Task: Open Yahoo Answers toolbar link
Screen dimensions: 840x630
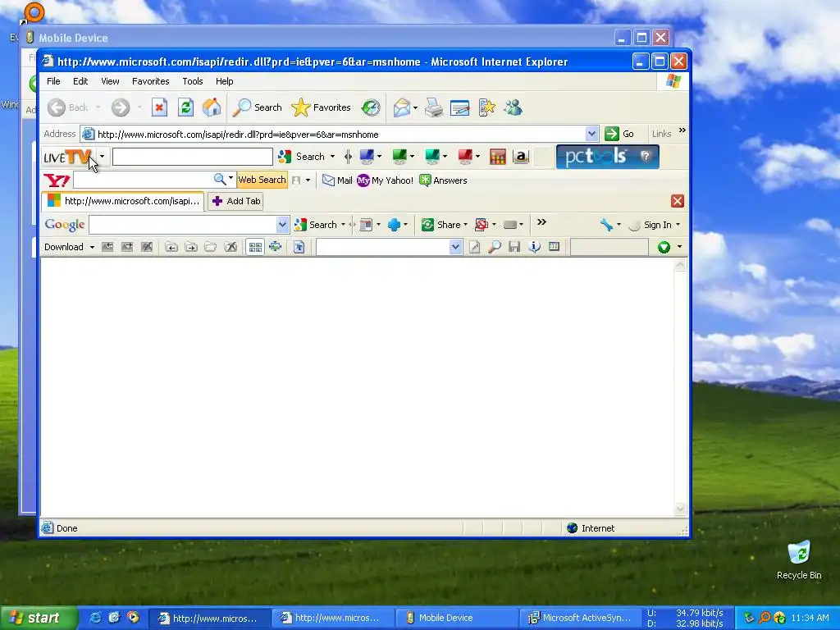Action: tap(443, 180)
